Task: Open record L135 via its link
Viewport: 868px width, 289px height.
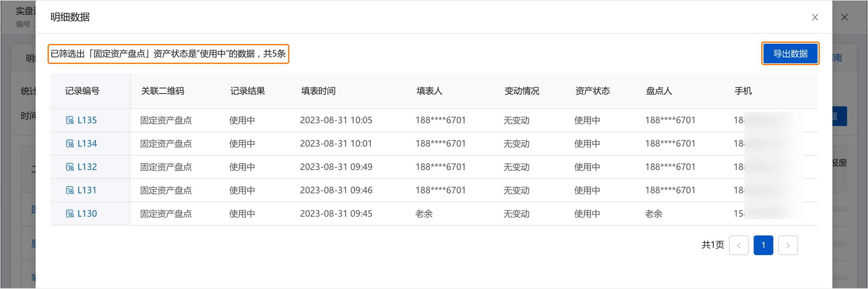Action: [87, 120]
